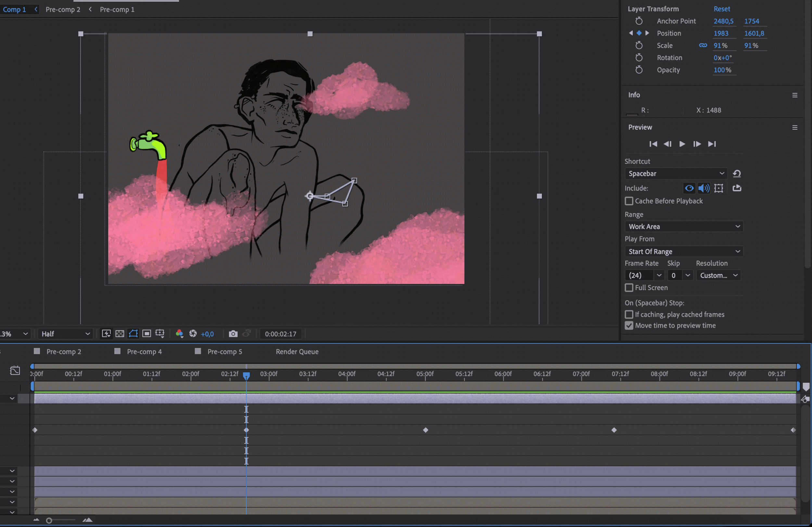Image resolution: width=812 pixels, height=527 pixels.
Task: Click the Region of Interest icon
Action: (x=147, y=333)
